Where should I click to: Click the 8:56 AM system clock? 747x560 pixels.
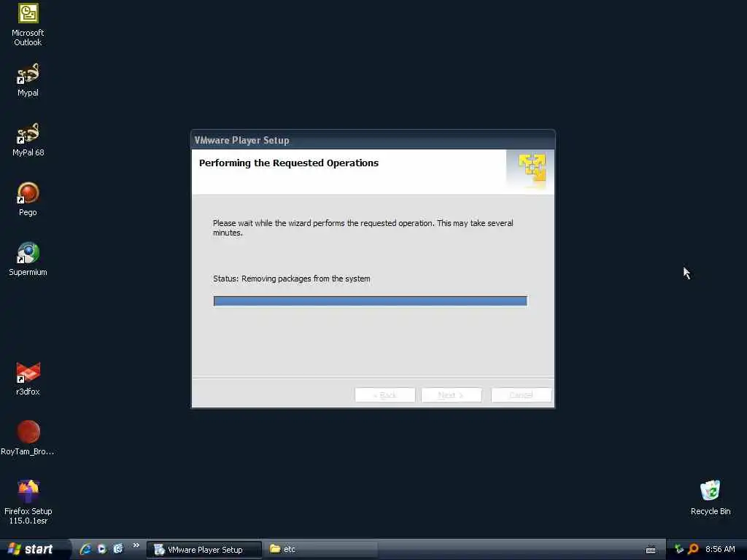click(720, 550)
